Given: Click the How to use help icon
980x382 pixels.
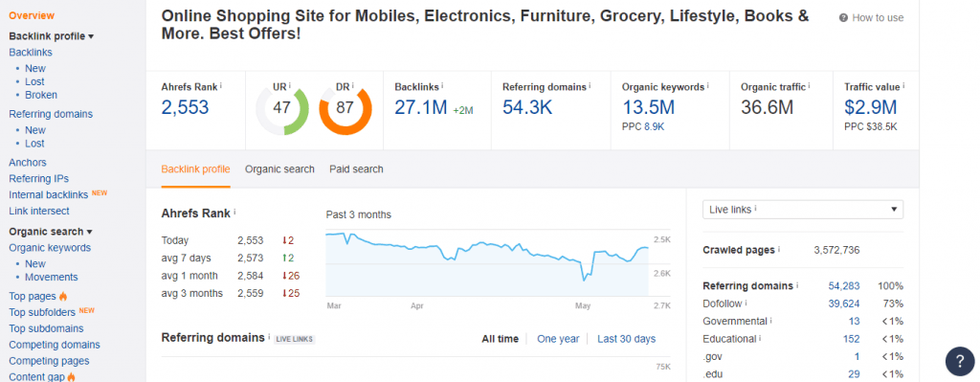Looking at the screenshot, I should pyautogui.click(x=844, y=18).
